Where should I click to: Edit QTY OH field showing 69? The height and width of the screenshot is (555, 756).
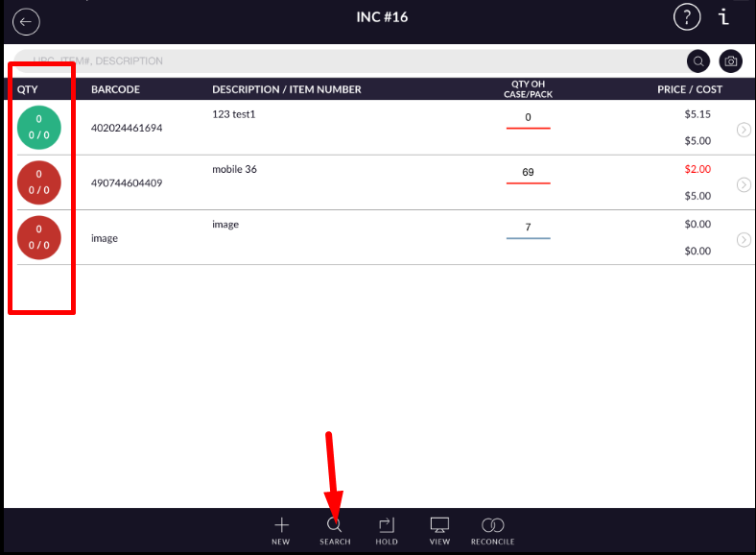click(x=528, y=174)
